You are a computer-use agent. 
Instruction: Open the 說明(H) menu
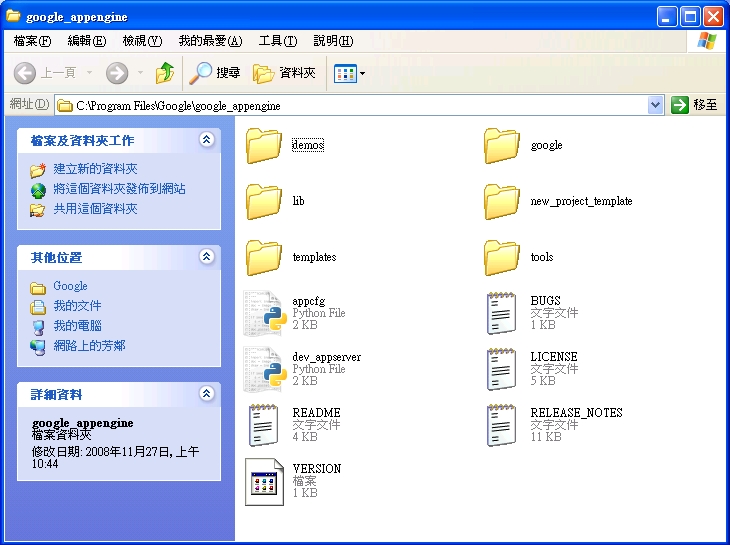333,41
